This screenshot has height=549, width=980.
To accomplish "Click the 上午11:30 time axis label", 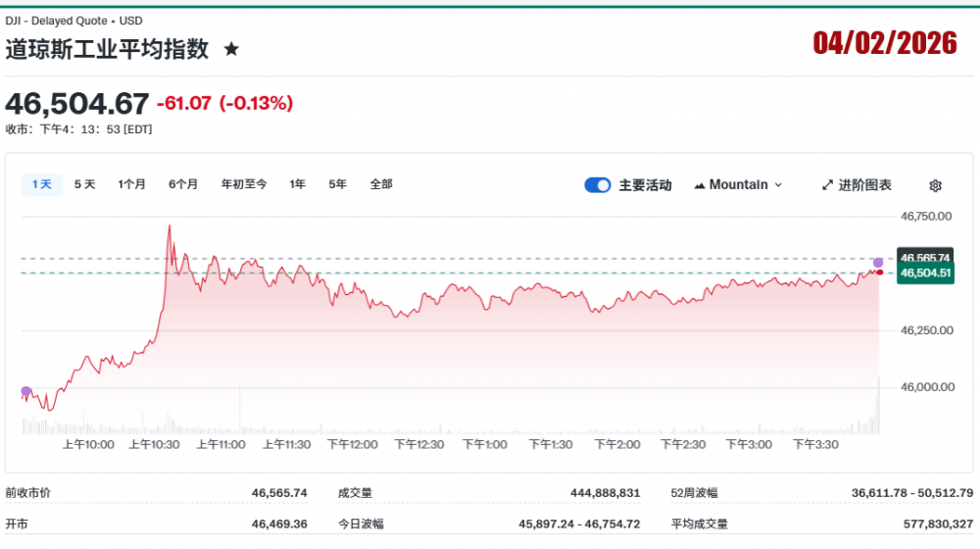I will [286, 444].
